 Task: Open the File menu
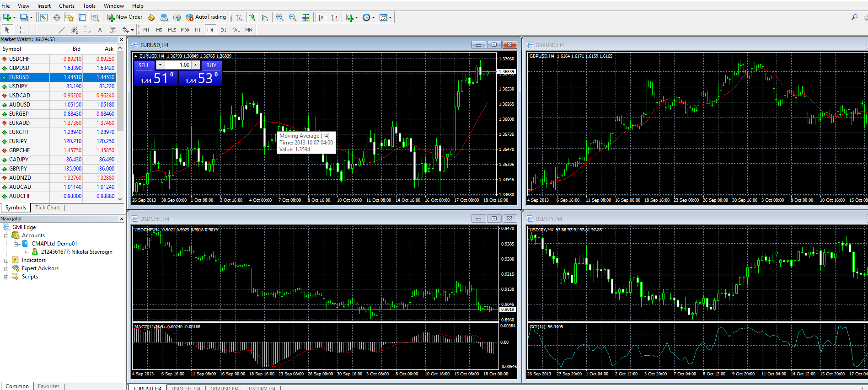coord(6,6)
